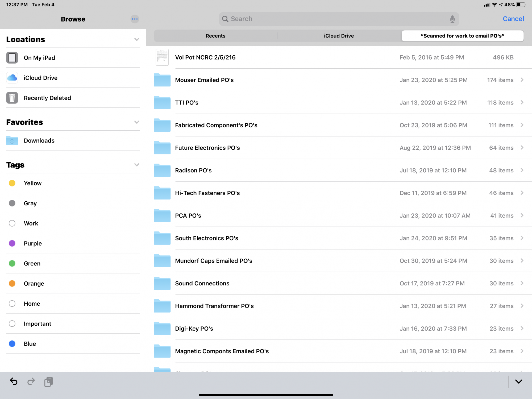The width and height of the screenshot is (532, 399).
Task: Cancel the search
Action: pyautogui.click(x=513, y=19)
